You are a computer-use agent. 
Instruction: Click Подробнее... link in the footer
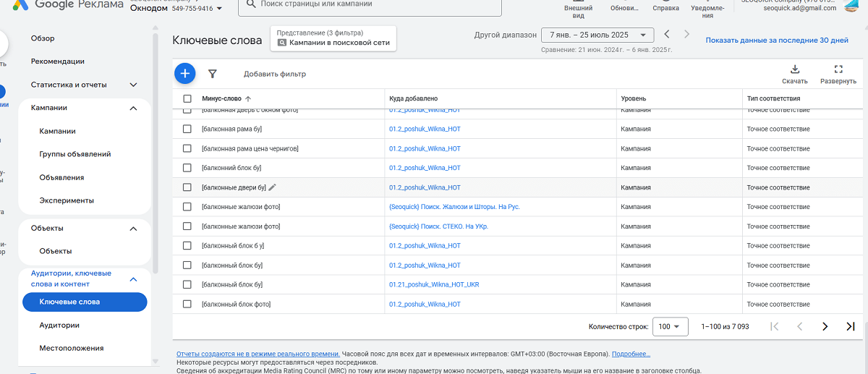[631, 354]
